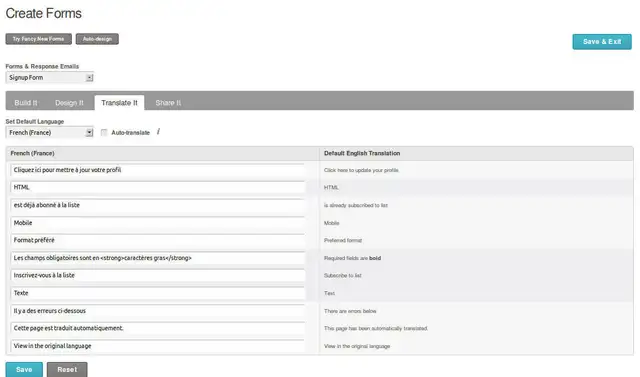640x377 pixels.
Task: Edit the 'View in the original language' field
Action: (158, 346)
